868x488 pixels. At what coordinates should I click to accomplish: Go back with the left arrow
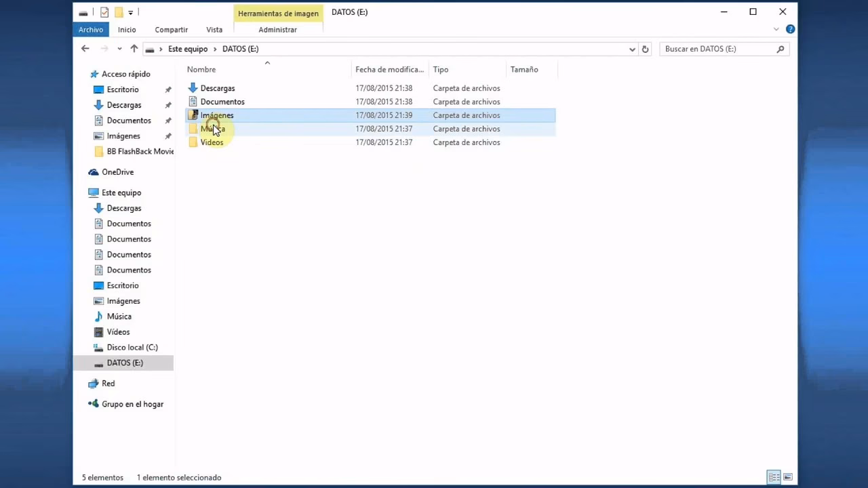point(85,49)
